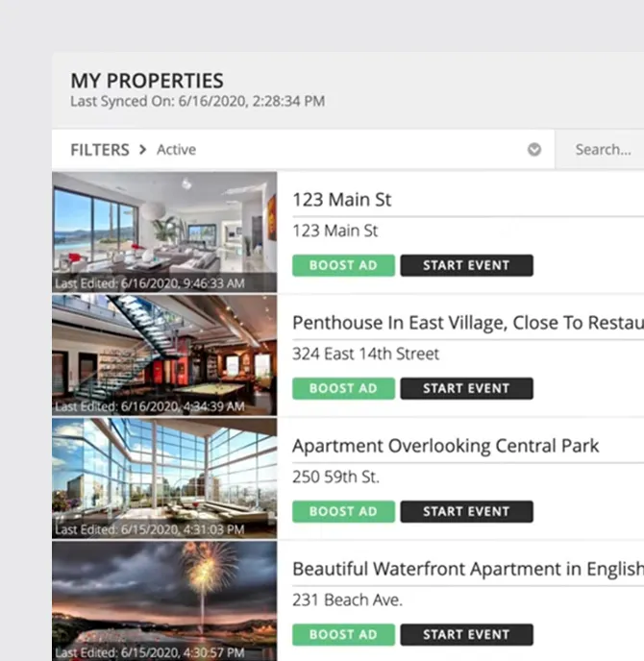Start event for Beautiful Waterfront Apartment
Image resolution: width=644 pixels, height=661 pixels.
(466, 634)
